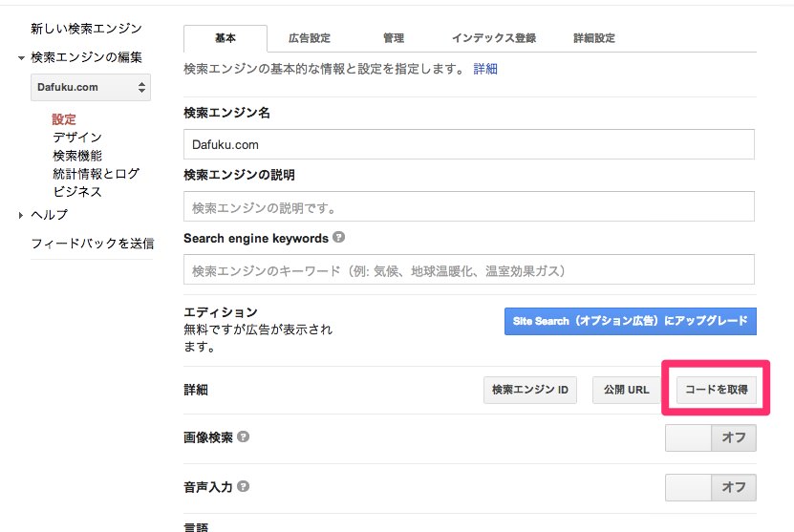The width and height of the screenshot is (794, 532).
Task: Collapse the 検索エンジンの編集 section
Action: (21, 57)
